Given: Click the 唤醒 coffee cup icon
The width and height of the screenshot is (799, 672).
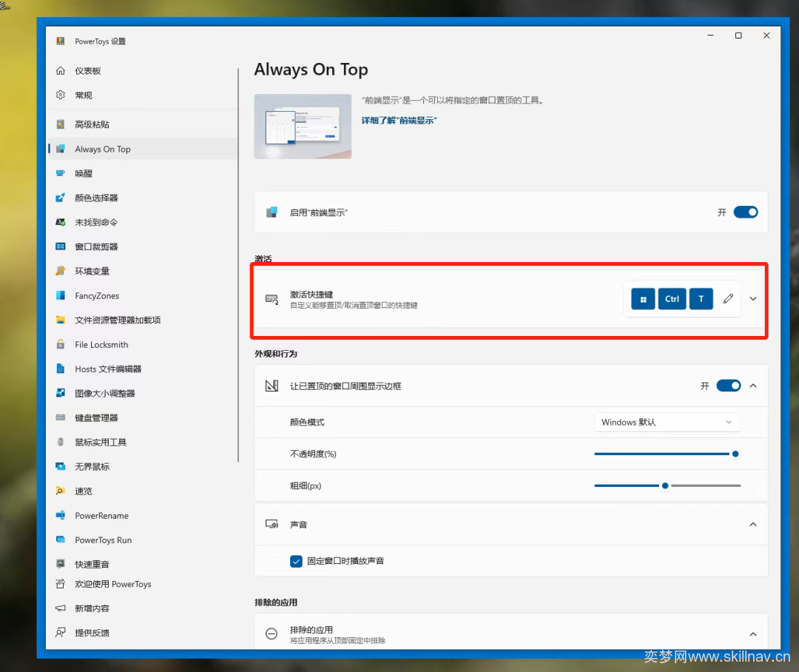Looking at the screenshot, I should [x=61, y=173].
